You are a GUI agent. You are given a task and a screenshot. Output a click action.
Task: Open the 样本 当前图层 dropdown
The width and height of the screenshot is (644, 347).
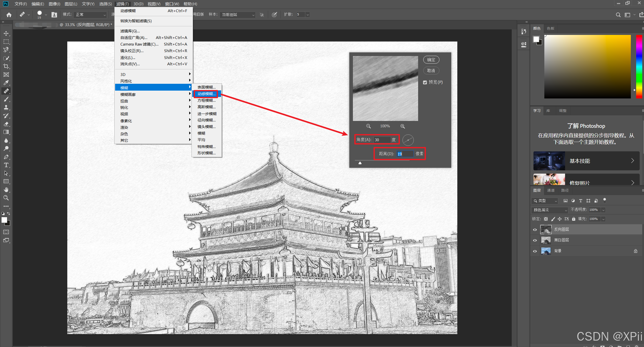(238, 15)
